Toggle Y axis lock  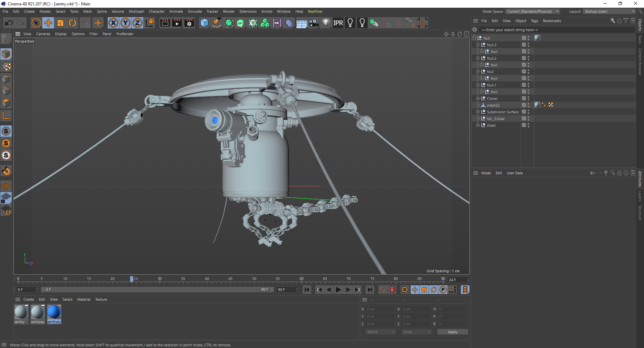tap(125, 23)
